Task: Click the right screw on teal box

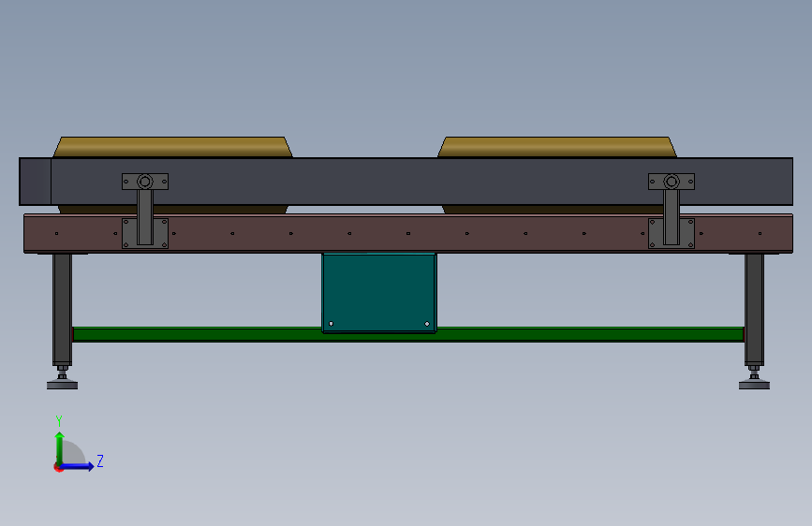Action: click(427, 324)
